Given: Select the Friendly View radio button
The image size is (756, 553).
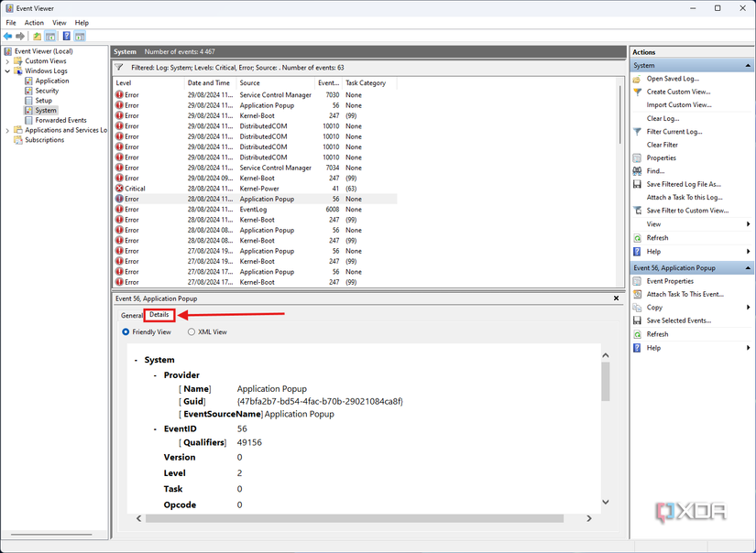Looking at the screenshot, I should [x=126, y=332].
